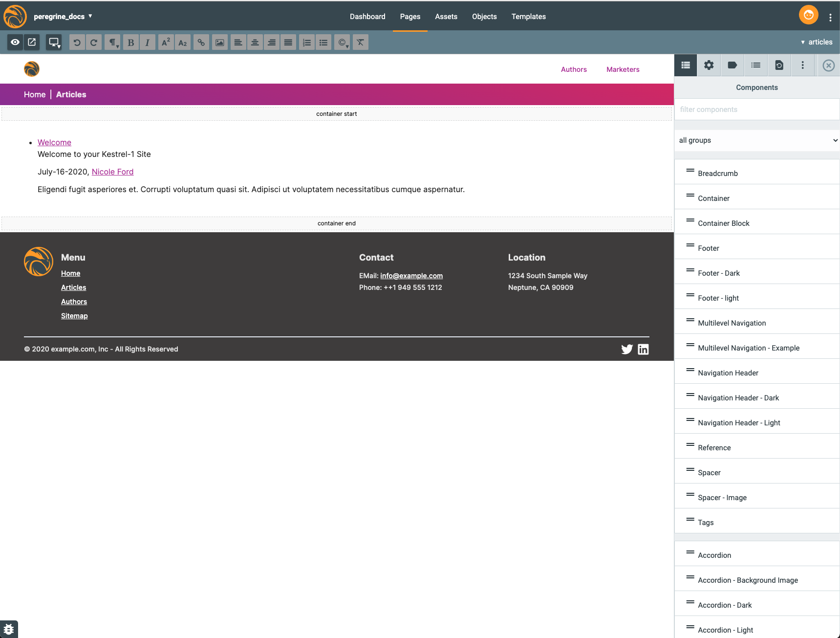840x638 pixels.
Task: Toggle bold formatting
Action: pyautogui.click(x=130, y=43)
